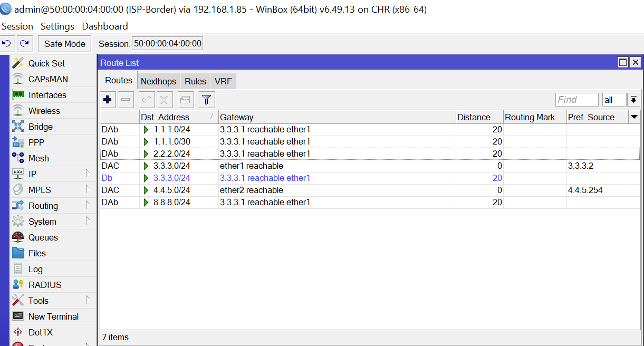Click the Find search field
The width and height of the screenshot is (644, 346).
tap(576, 100)
